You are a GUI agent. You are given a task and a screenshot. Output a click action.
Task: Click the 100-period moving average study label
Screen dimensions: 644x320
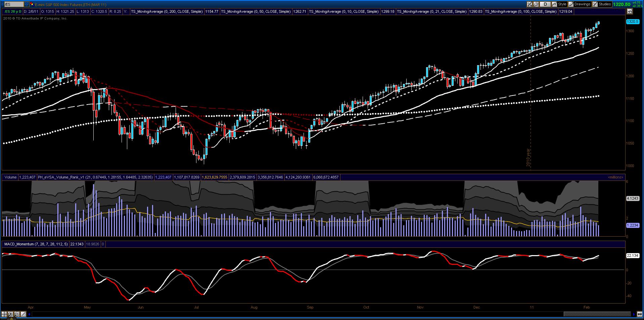521,11
